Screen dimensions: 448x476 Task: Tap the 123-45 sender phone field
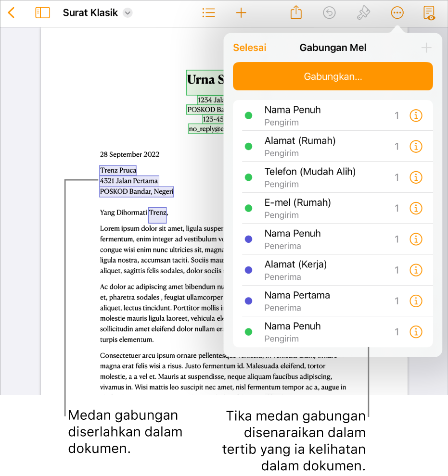[x=213, y=119]
